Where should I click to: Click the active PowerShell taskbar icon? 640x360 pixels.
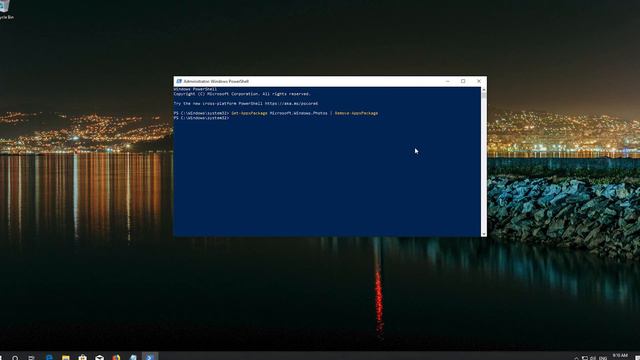[x=150, y=357]
